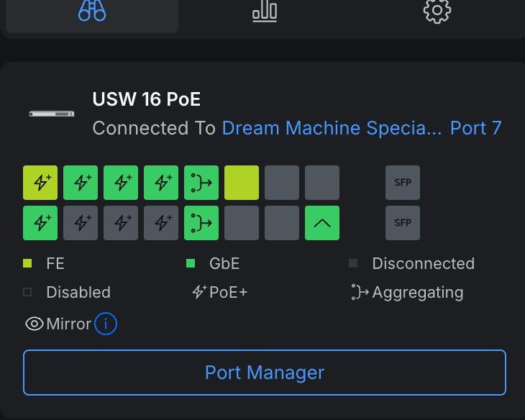Click the 'Connected To' label
525x420 pixels.
click(154, 128)
